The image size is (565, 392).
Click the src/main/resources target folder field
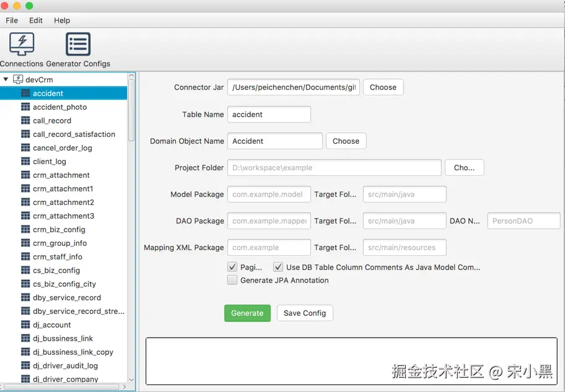click(405, 248)
